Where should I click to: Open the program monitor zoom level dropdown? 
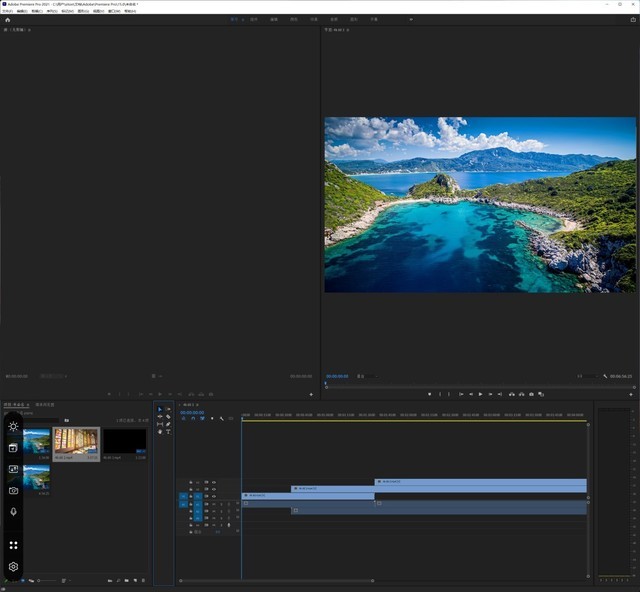pyautogui.click(x=362, y=376)
